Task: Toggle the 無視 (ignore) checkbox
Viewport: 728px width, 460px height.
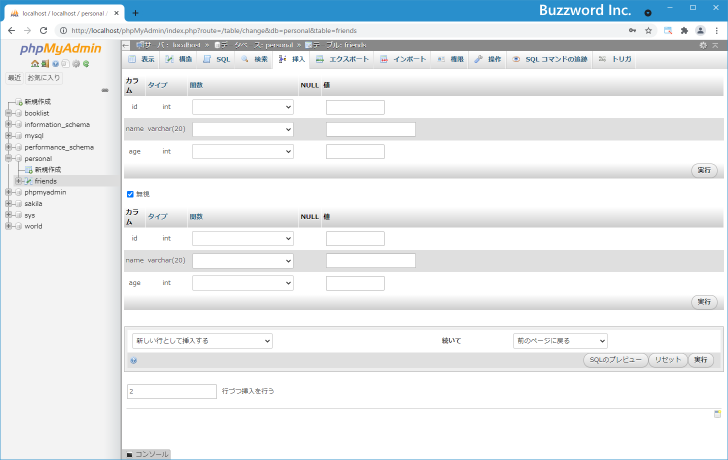Action: 130,193
